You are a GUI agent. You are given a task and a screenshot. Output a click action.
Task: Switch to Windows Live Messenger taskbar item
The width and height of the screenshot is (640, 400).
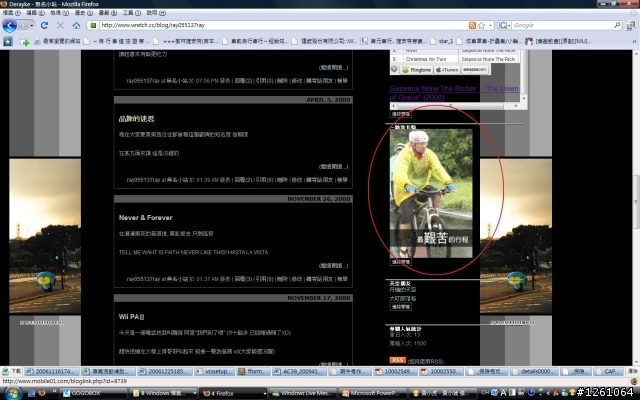coord(303,393)
